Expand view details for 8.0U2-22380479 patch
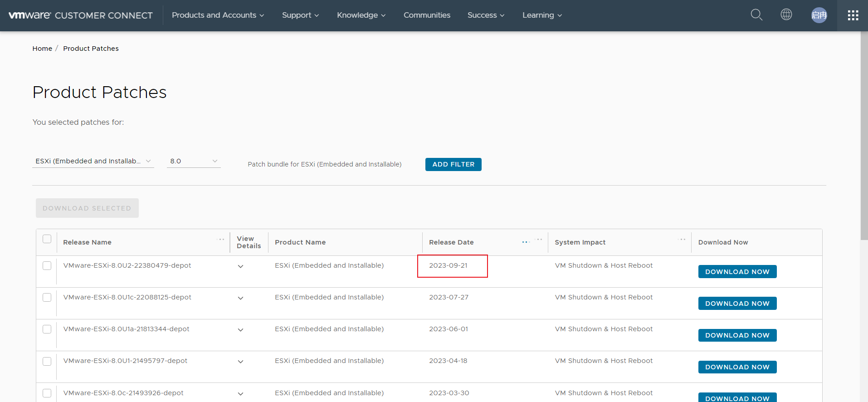The height and width of the screenshot is (402, 868). 241,266
